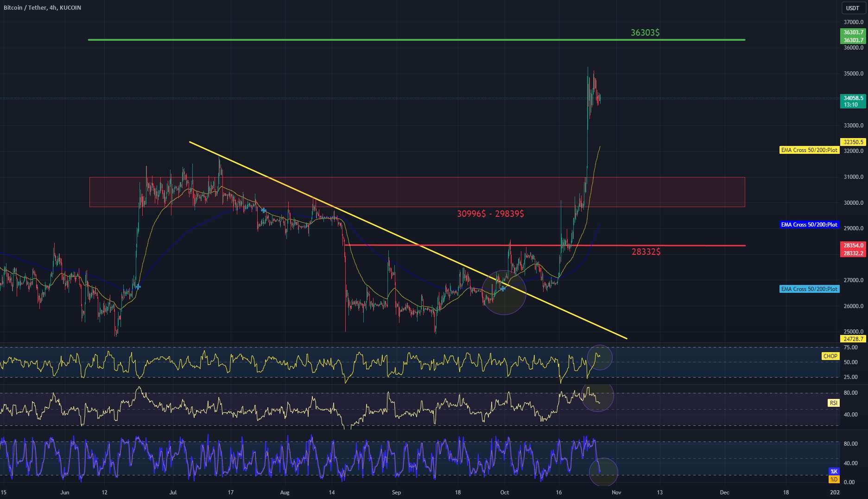Screen dimensions: 868x499
Task: Click the Jul label on time axis
Action: [173, 493]
